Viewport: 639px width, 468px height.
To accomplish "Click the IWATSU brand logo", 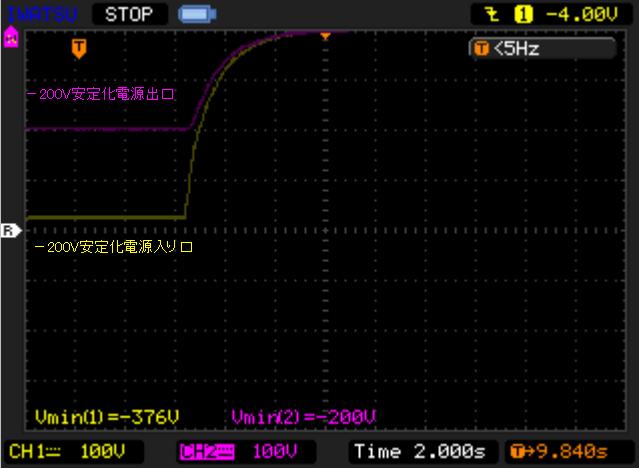I will point(42,14).
